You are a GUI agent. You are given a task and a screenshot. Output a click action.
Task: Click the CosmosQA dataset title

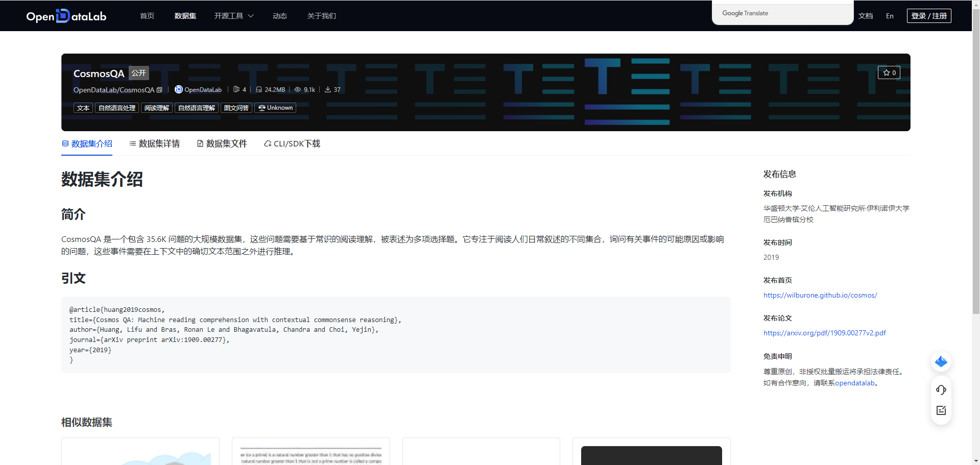pyautogui.click(x=99, y=74)
